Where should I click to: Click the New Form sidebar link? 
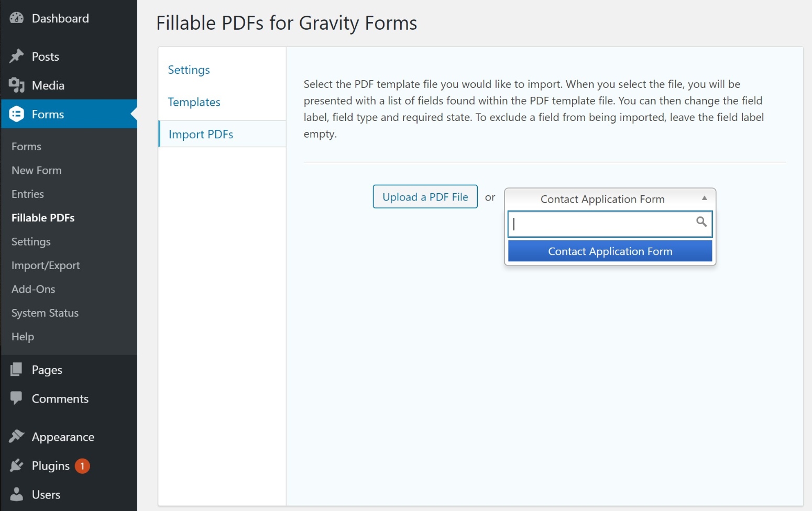[36, 170]
